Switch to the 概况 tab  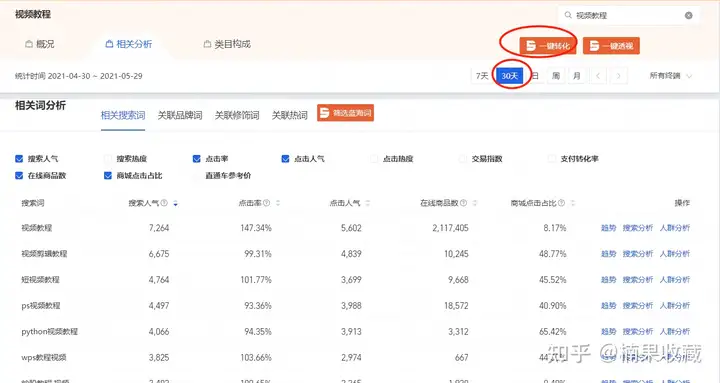point(39,44)
